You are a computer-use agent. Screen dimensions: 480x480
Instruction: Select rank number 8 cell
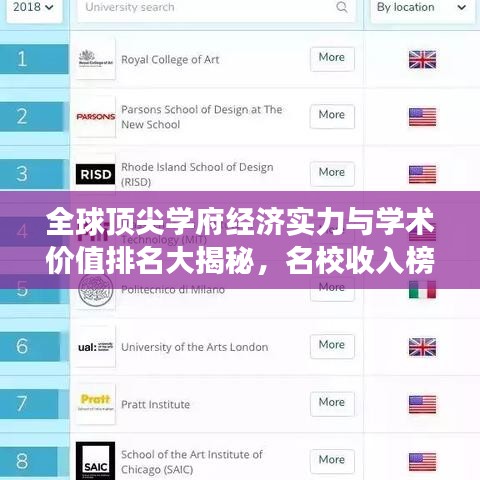coord(29,461)
